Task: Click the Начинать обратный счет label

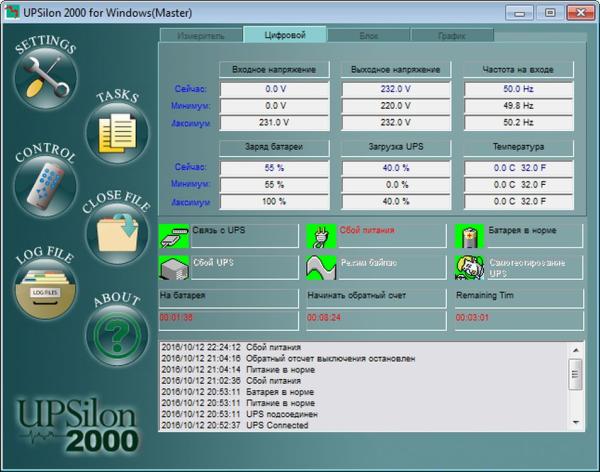Action: (x=357, y=296)
